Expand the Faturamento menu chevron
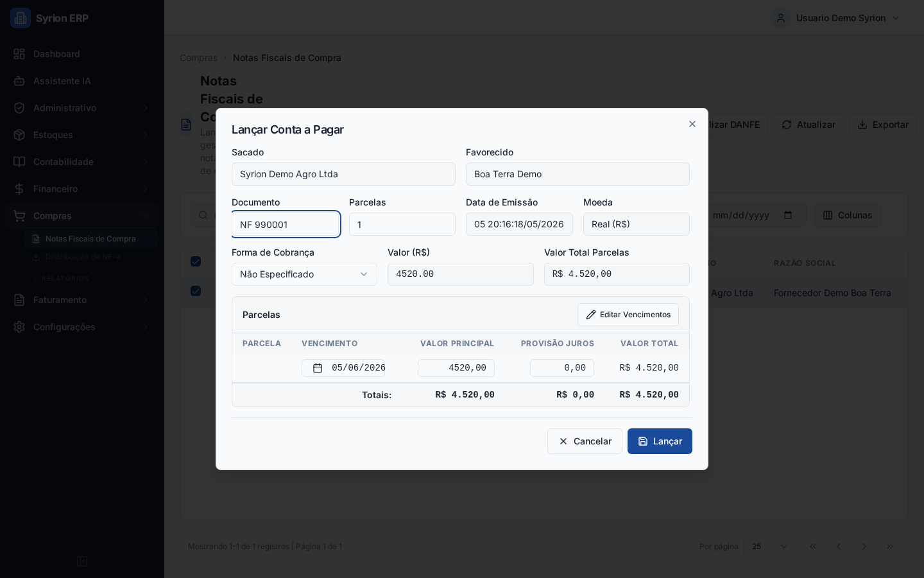924x578 pixels. 146,300
